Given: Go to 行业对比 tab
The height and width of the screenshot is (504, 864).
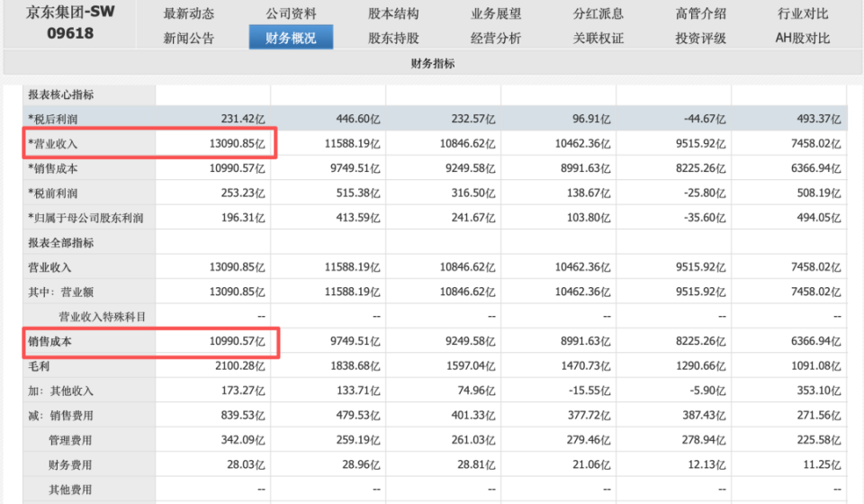Looking at the screenshot, I should (x=803, y=13).
